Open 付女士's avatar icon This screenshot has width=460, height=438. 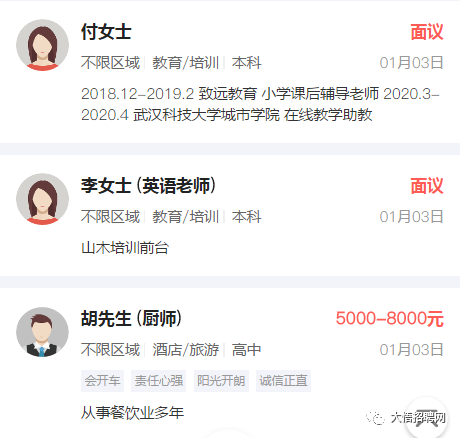pos(42,45)
